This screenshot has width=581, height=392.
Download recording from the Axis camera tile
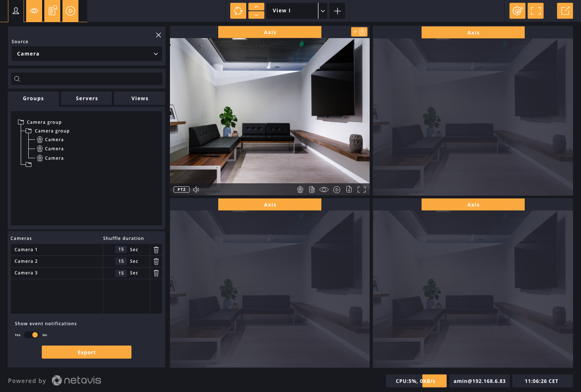click(x=349, y=189)
